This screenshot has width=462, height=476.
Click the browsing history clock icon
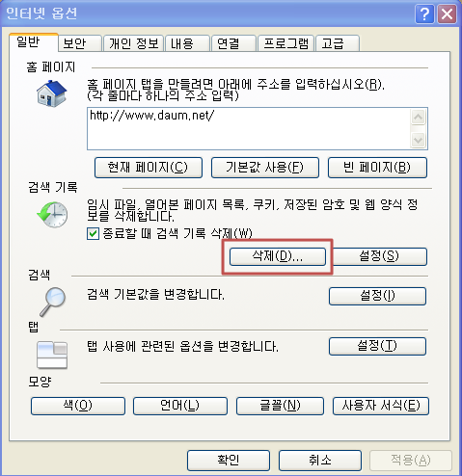tap(52, 215)
